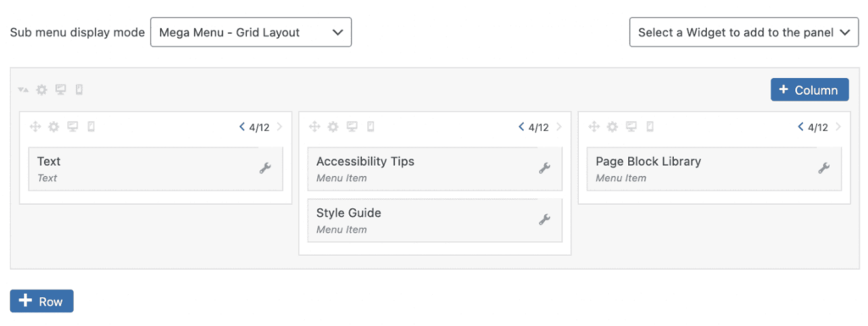Select the Page Block Library menu item block
This screenshot has height=326, width=868.
pyautogui.click(x=715, y=169)
